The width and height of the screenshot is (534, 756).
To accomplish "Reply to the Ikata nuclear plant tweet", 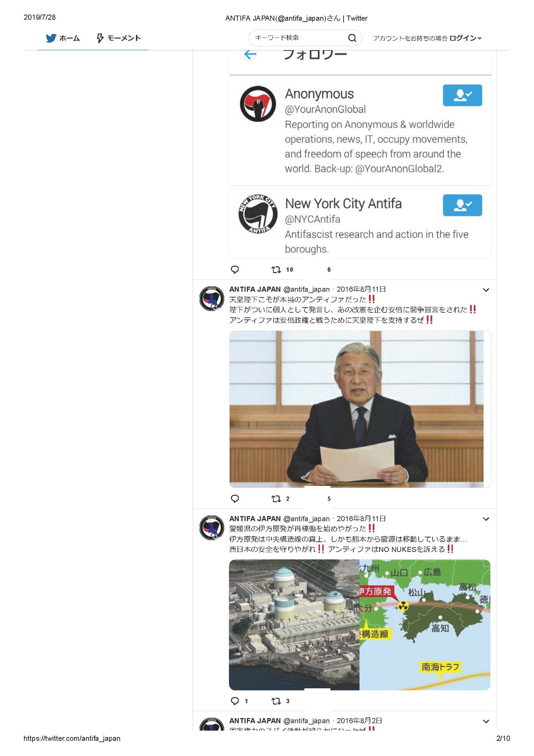I will [235, 701].
